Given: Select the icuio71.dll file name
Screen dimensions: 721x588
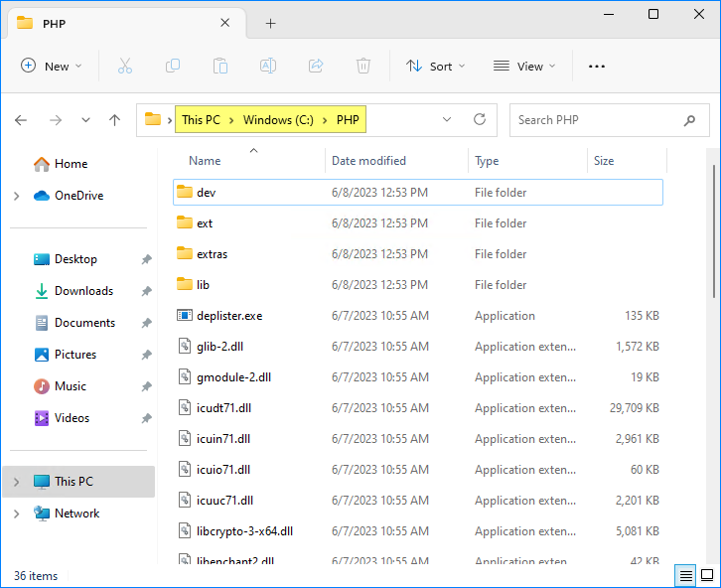Looking at the screenshot, I should tap(223, 470).
